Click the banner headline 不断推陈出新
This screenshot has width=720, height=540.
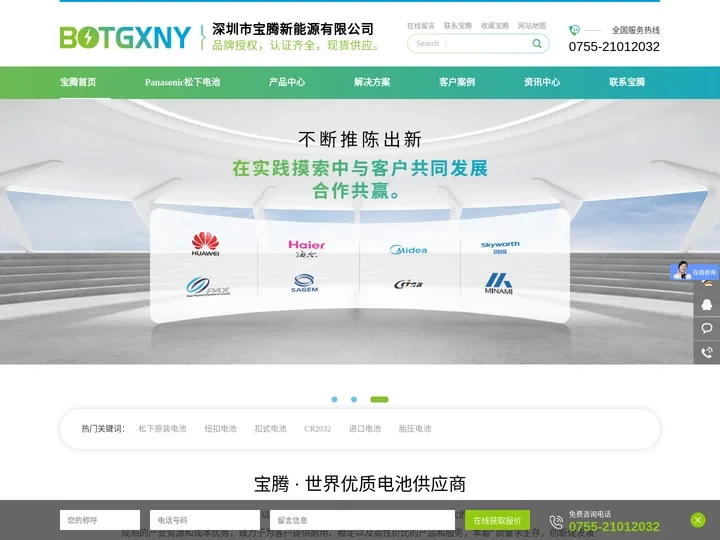tap(360, 139)
